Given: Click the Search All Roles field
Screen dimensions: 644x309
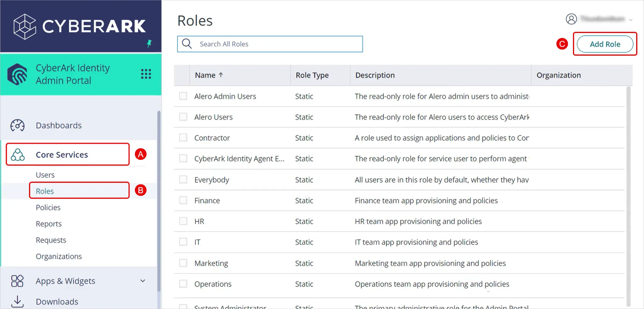Looking at the screenshot, I should 270,44.
